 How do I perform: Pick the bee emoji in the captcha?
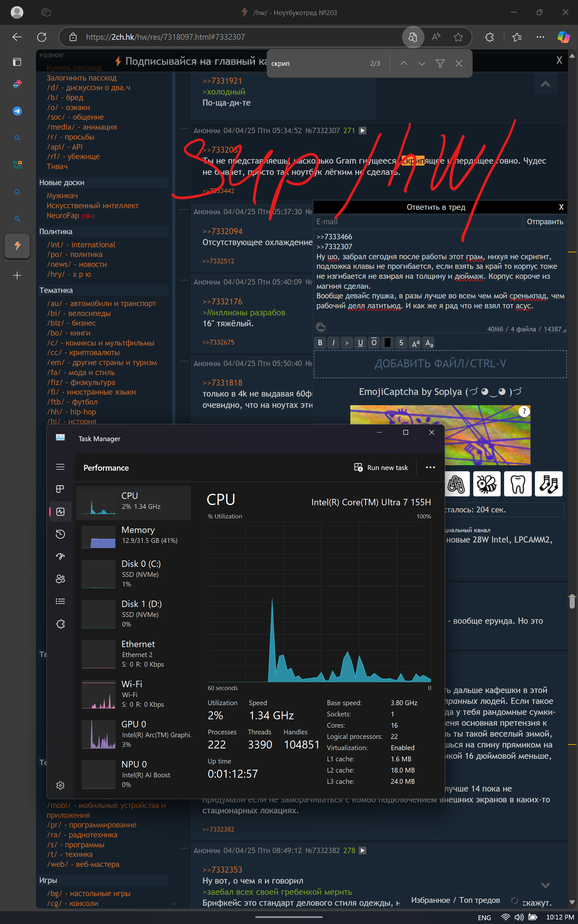click(x=486, y=484)
